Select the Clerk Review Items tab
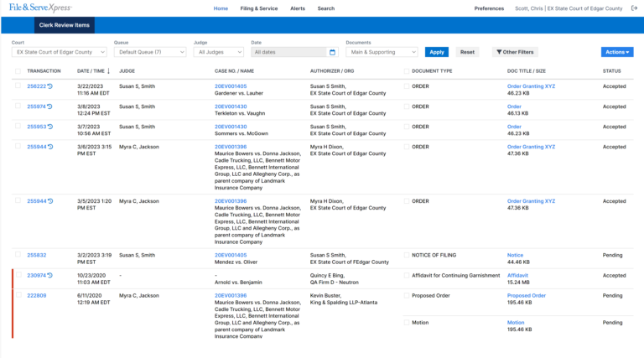Viewport: 644px width, 358px height. (64, 25)
